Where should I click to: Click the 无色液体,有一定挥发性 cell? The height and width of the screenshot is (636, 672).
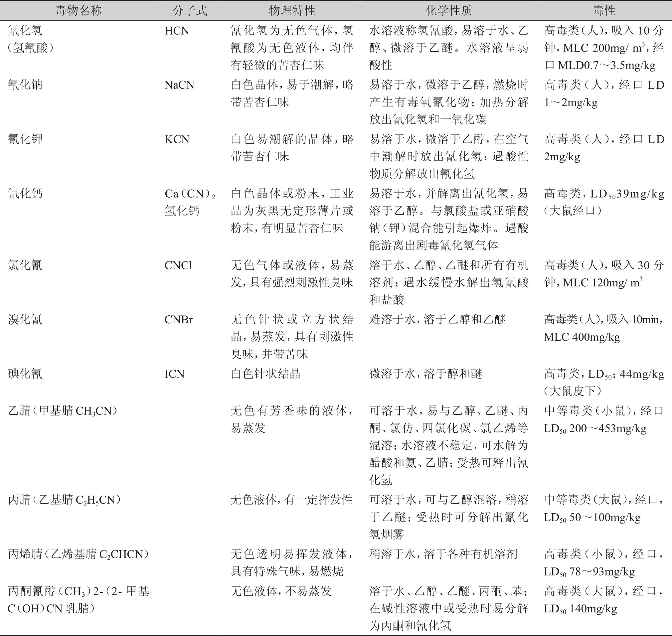(x=292, y=500)
